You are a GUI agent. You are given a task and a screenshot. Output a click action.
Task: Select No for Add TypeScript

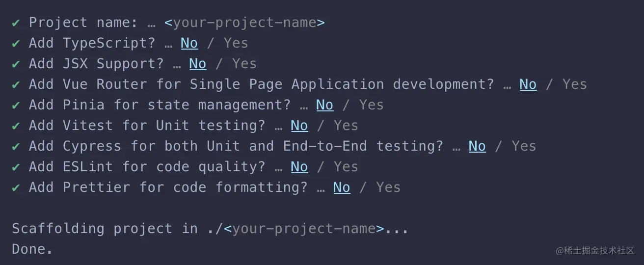[189, 43]
